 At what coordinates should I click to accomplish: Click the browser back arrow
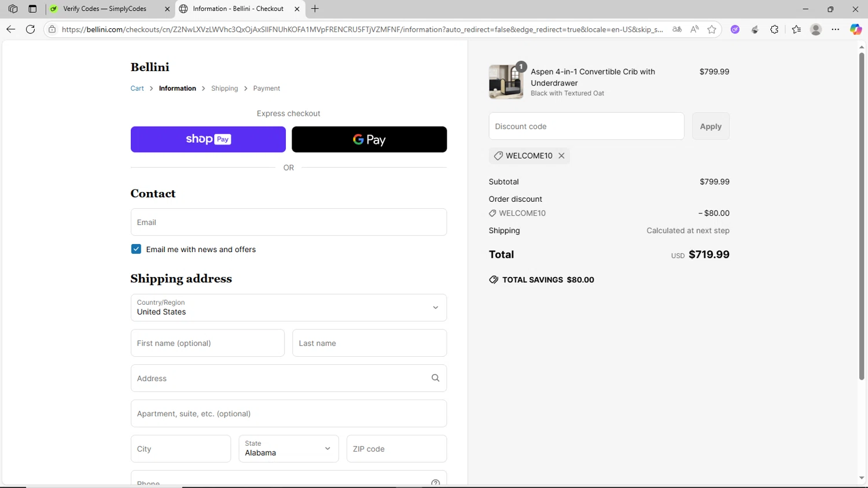[x=10, y=29]
